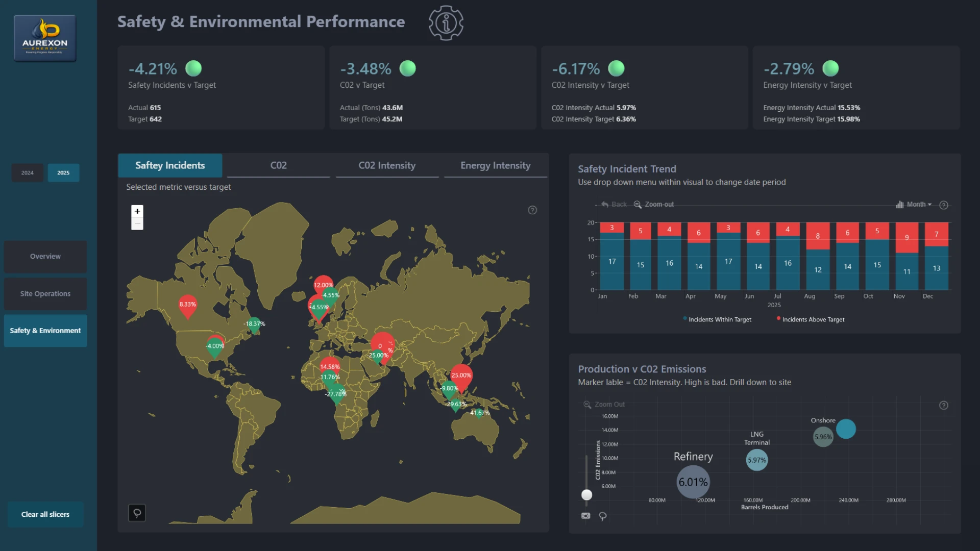Switch to the C02 Intensity tab

tap(387, 165)
